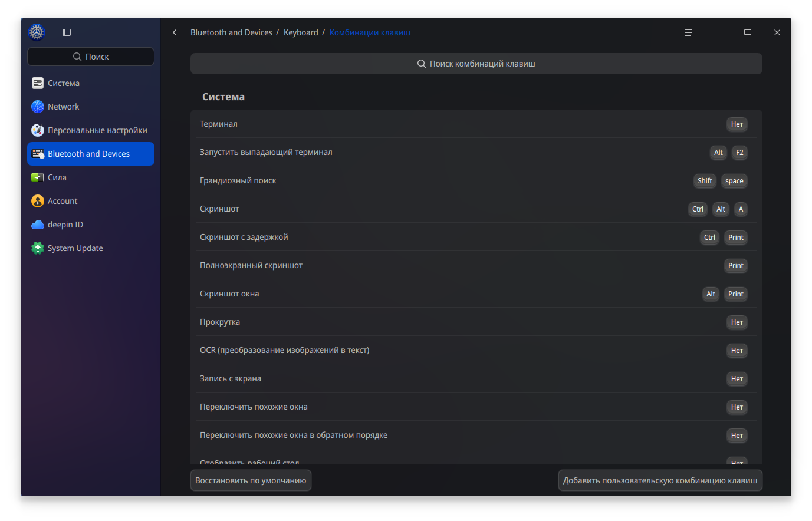Viewport: 812px width, 521px height.
Task: Click the Bluetooth and Devices keyboard icon
Action: (38, 154)
